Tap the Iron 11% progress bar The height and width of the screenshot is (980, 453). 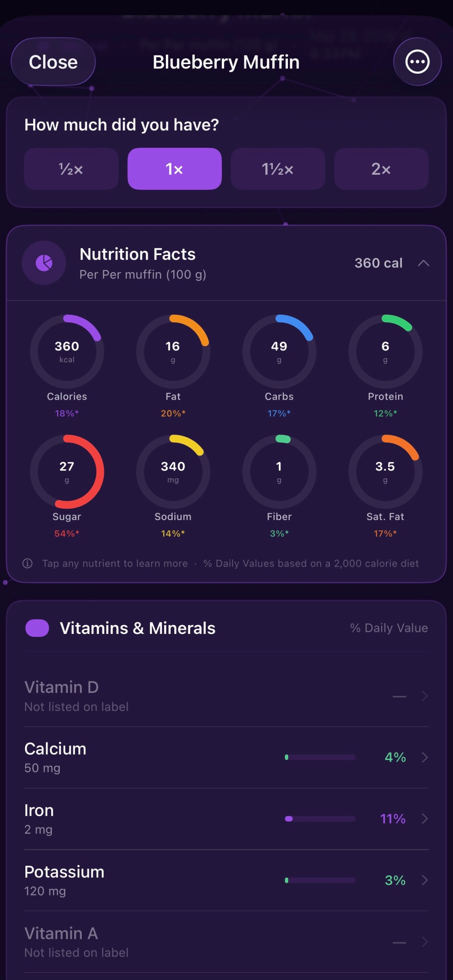tap(320, 819)
